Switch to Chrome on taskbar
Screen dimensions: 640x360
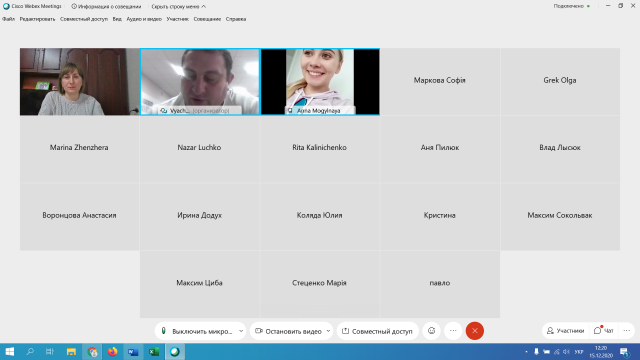[92, 351]
